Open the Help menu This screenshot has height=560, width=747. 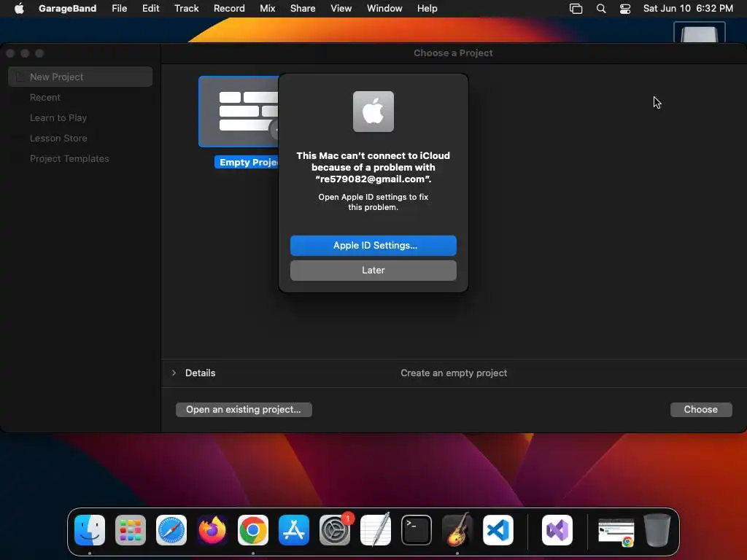click(x=427, y=9)
